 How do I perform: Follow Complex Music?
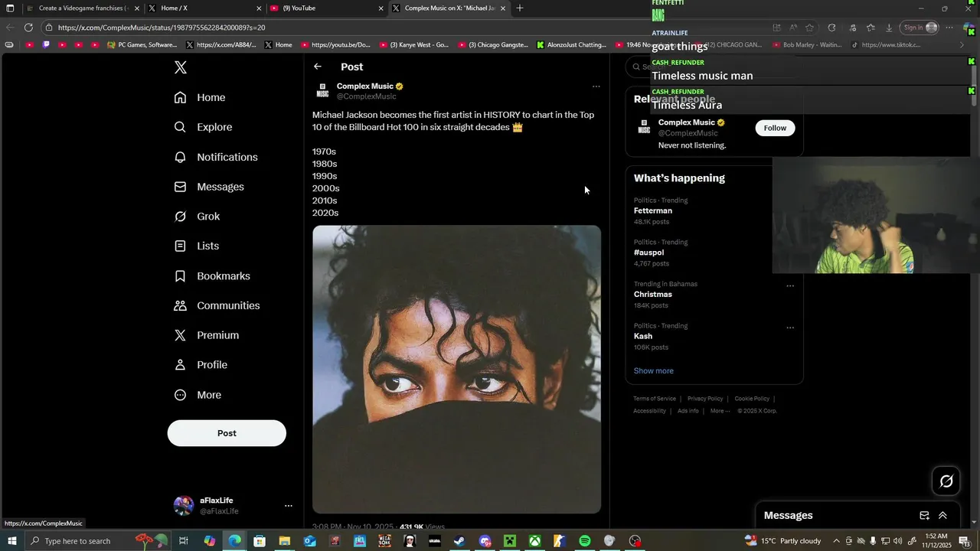[775, 128]
